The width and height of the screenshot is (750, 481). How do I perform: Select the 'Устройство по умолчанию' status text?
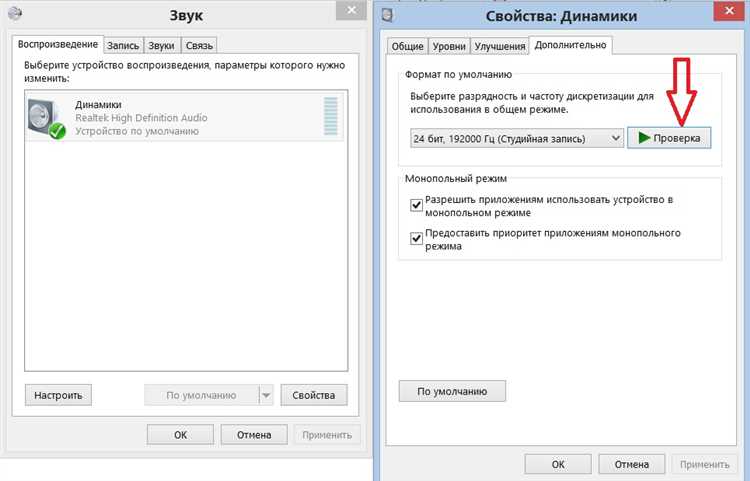137,131
